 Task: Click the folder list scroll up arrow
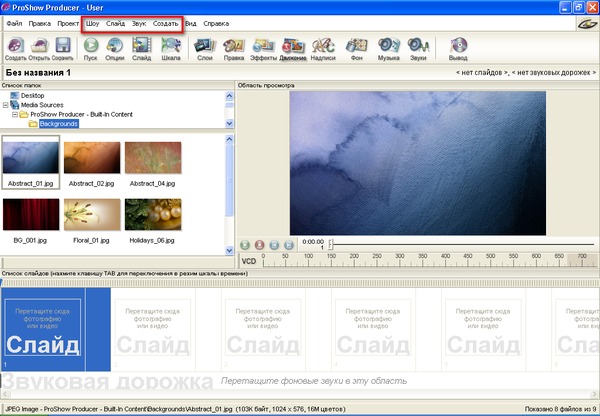pyautogui.click(x=229, y=96)
